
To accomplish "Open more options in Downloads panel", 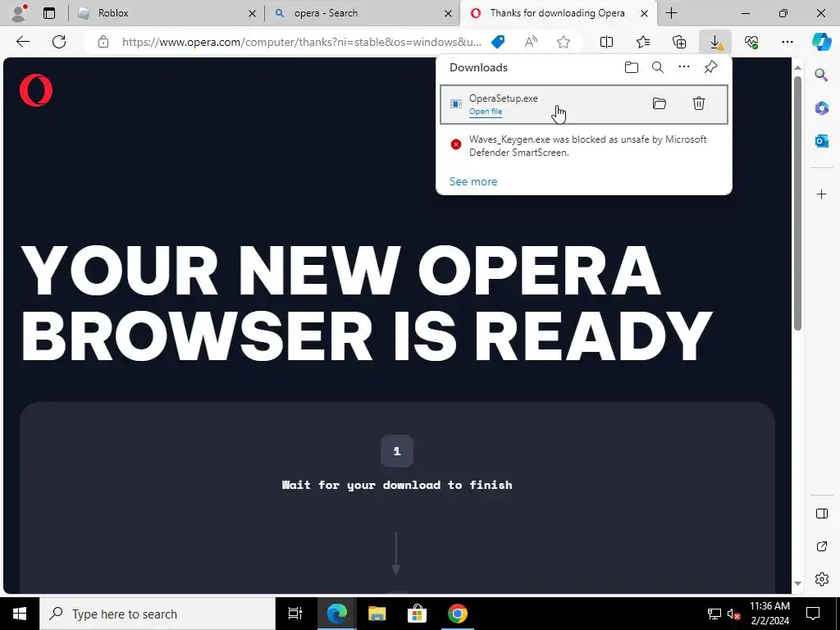I will [x=684, y=67].
